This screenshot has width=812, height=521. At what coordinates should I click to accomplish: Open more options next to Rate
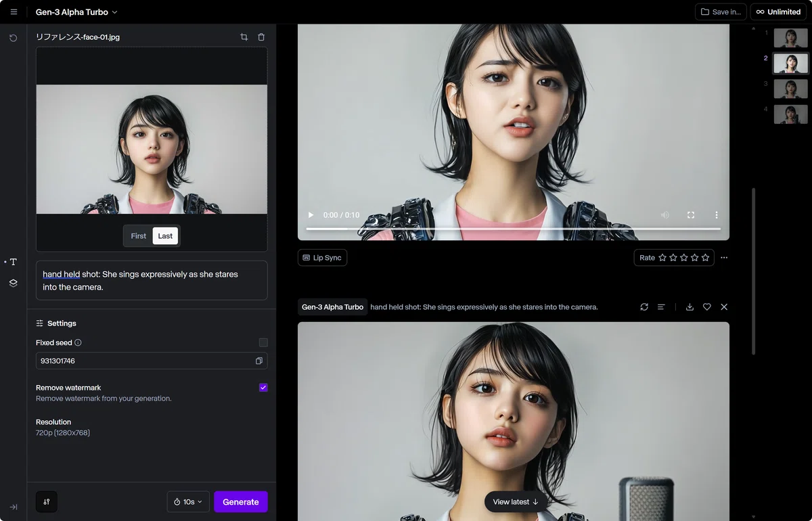[x=724, y=258]
